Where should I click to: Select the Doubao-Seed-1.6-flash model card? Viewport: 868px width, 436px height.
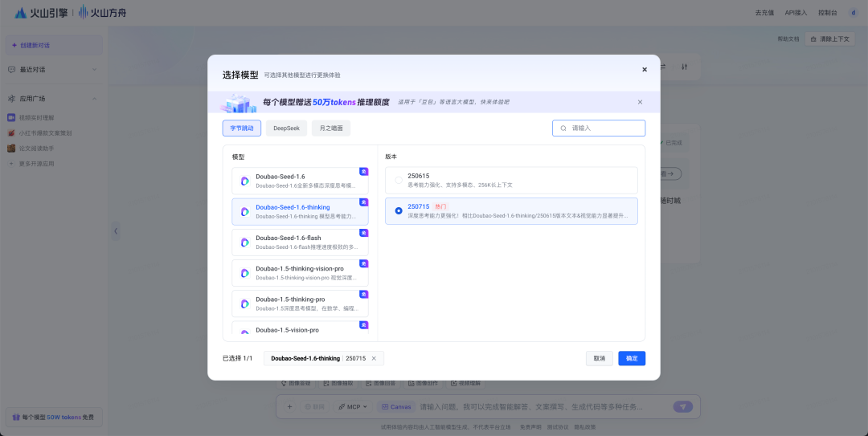pyautogui.click(x=300, y=242)
